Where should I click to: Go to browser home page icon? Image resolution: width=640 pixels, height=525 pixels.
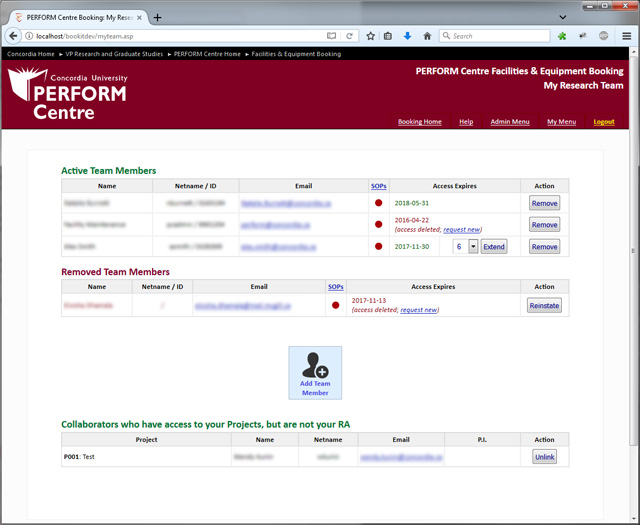[427, 36]
